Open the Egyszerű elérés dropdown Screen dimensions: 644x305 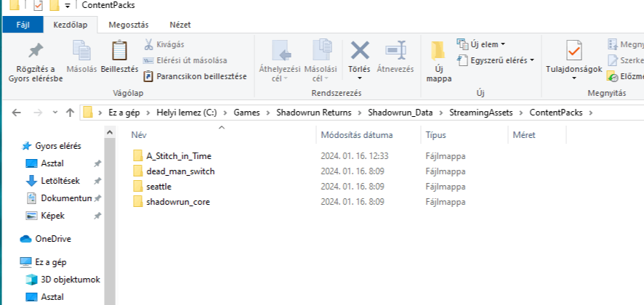496,60
